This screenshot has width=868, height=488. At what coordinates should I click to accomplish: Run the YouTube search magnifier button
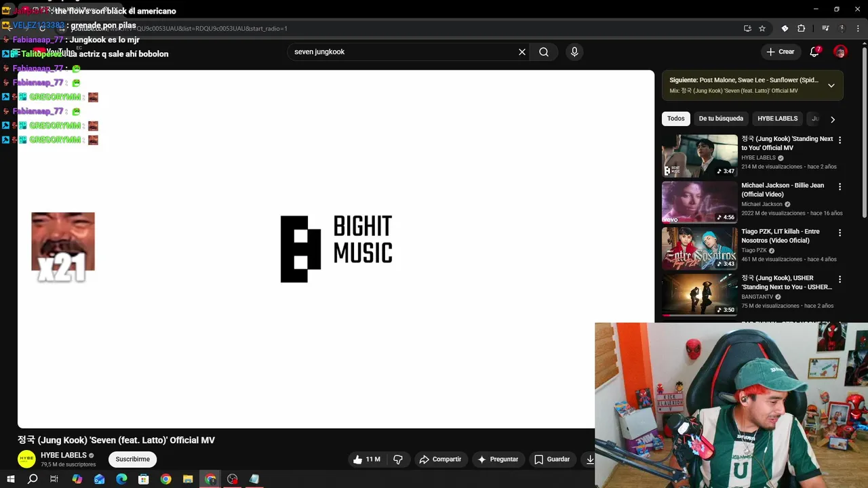pos(544,52)
